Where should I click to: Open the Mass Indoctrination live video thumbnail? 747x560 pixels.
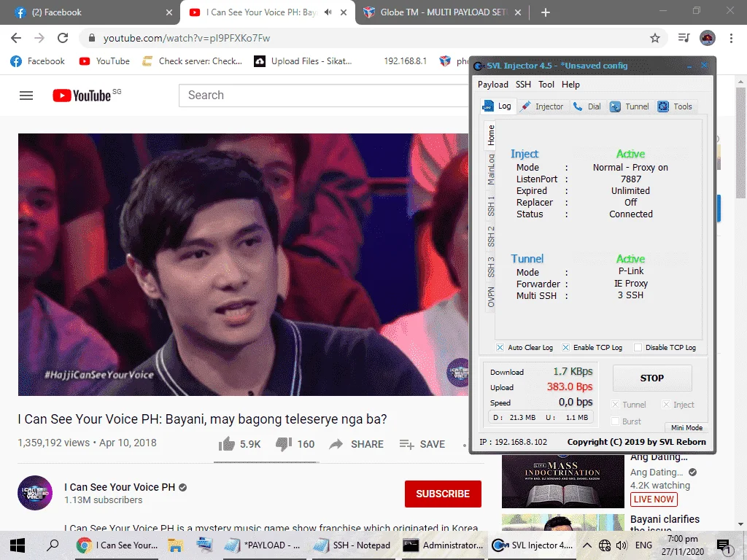tap(562, 481)
